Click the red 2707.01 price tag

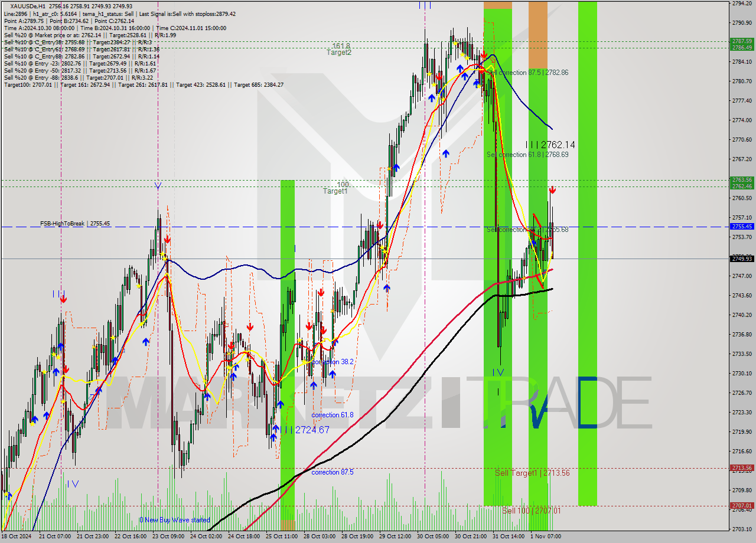(x=742, y=505)
